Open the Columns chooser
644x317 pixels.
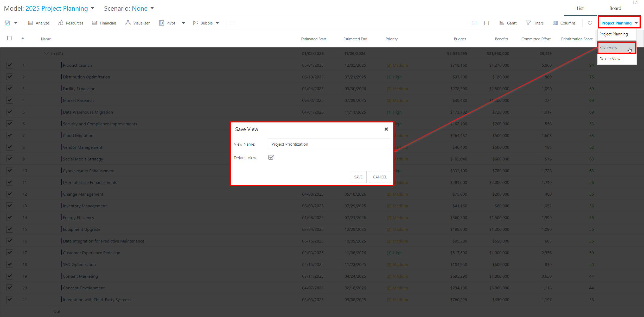pos(564,23)
